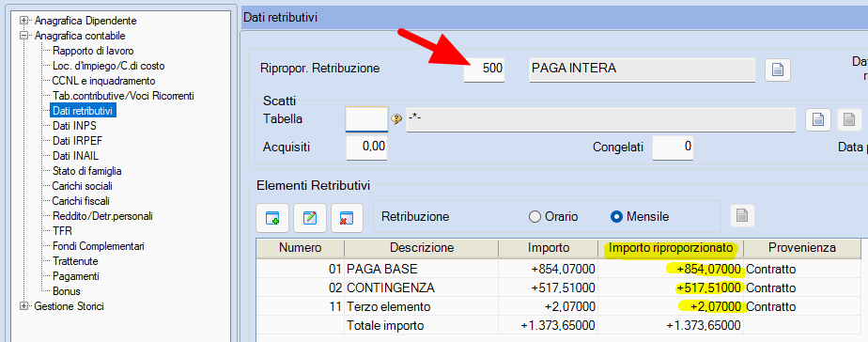This screenshot has width=868, height=342.
Task: Click the Descrizione column header
Action: 421,247
